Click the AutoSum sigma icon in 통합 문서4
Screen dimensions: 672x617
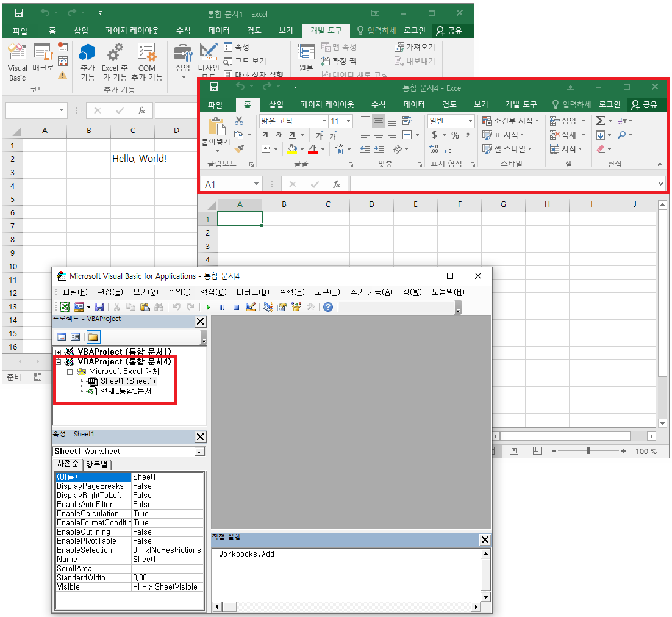601,121
